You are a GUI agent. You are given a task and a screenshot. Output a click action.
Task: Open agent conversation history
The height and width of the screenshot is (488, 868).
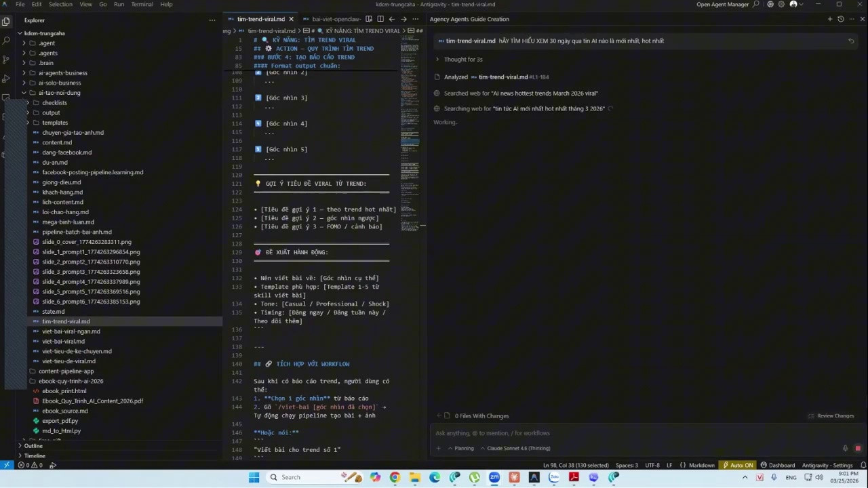pyautogui.click(x=841, y=19)
